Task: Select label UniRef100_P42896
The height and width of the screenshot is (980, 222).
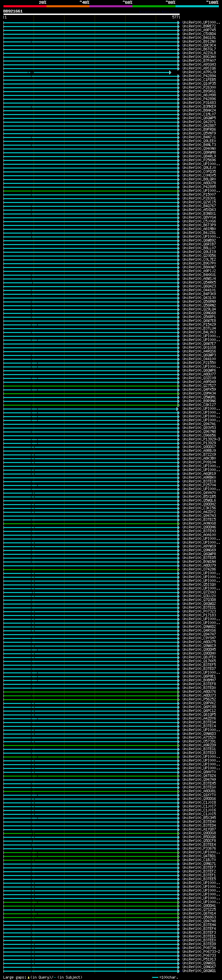Action: pyautogui.click(x=199, y=99)
